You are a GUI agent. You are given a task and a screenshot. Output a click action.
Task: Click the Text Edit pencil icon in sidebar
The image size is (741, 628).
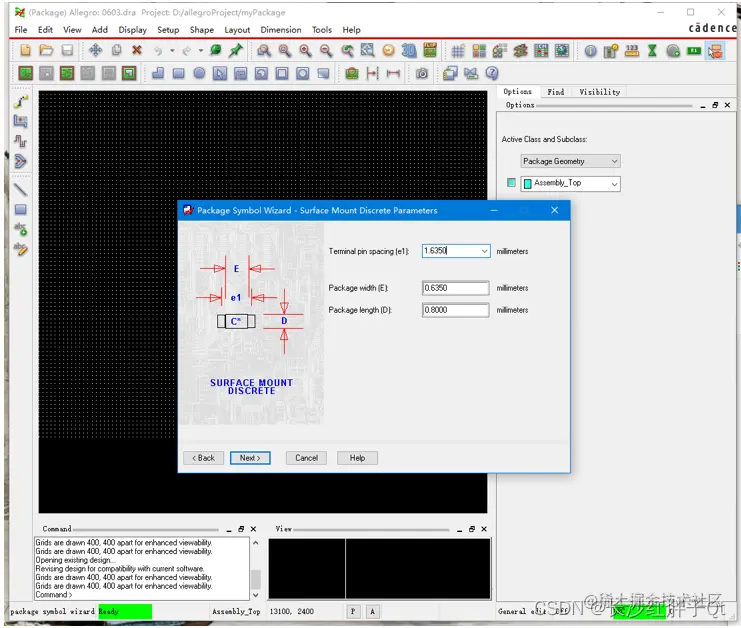click(20, 249)
